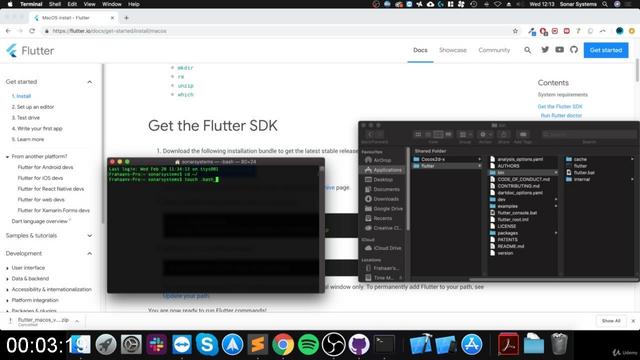Image resolution: width=640 pixels, height=360 pixels.
Task: Switch Finder to gallery view
Action: pos(449,134)
